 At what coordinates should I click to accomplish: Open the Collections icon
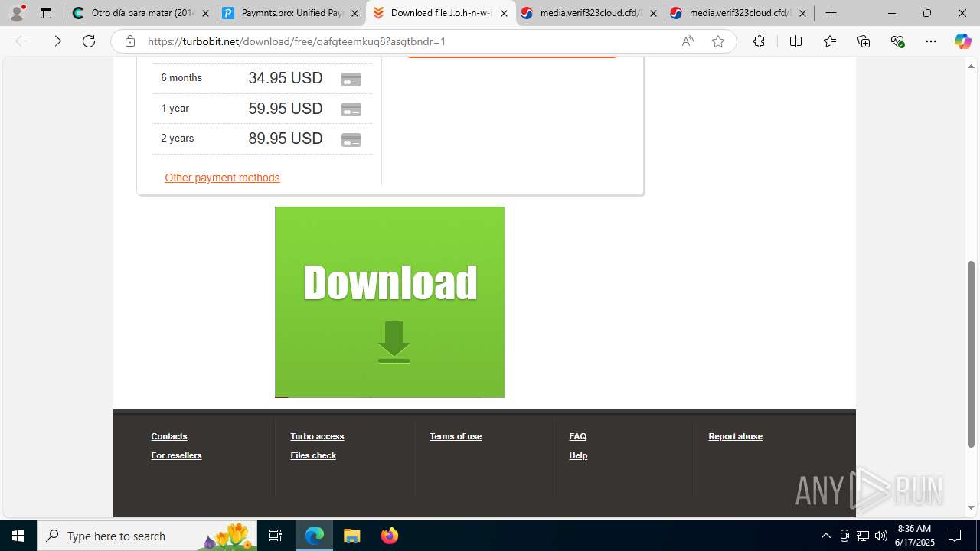(x=864, y=41)
